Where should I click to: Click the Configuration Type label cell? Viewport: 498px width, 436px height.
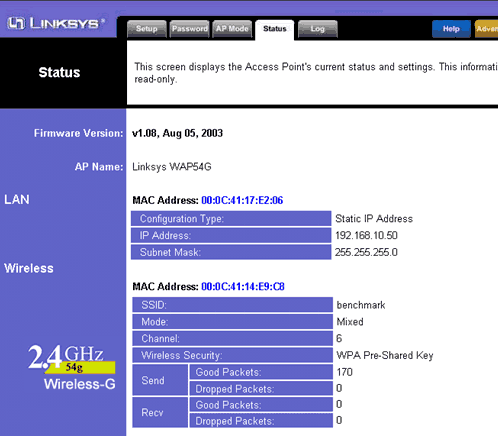231,219
